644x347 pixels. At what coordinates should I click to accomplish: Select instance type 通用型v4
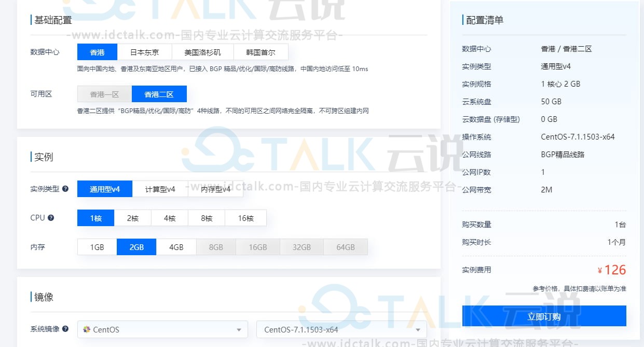105,189
